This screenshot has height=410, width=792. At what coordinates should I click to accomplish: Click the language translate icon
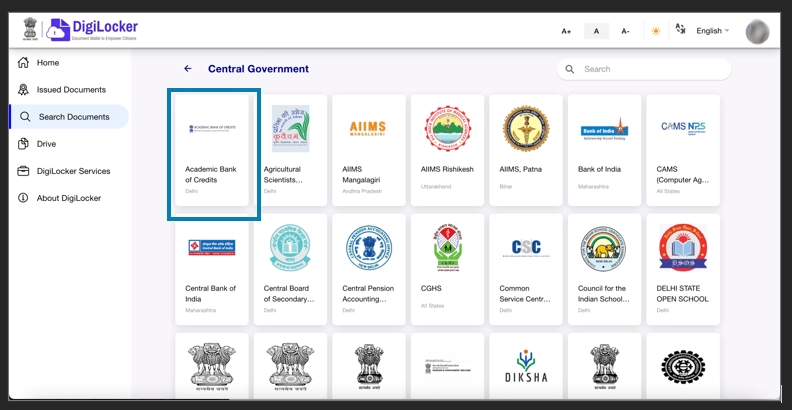pos(680,29)
